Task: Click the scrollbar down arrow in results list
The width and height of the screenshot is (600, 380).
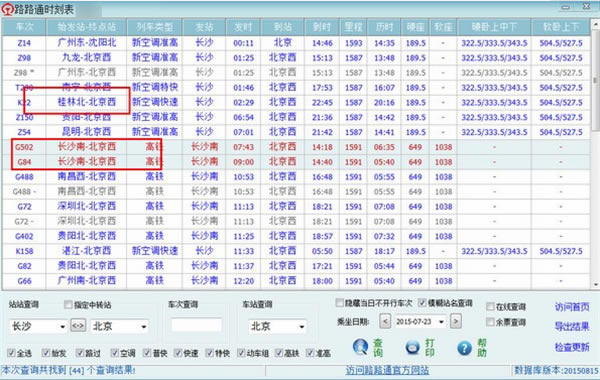Action: pos(596,284)
